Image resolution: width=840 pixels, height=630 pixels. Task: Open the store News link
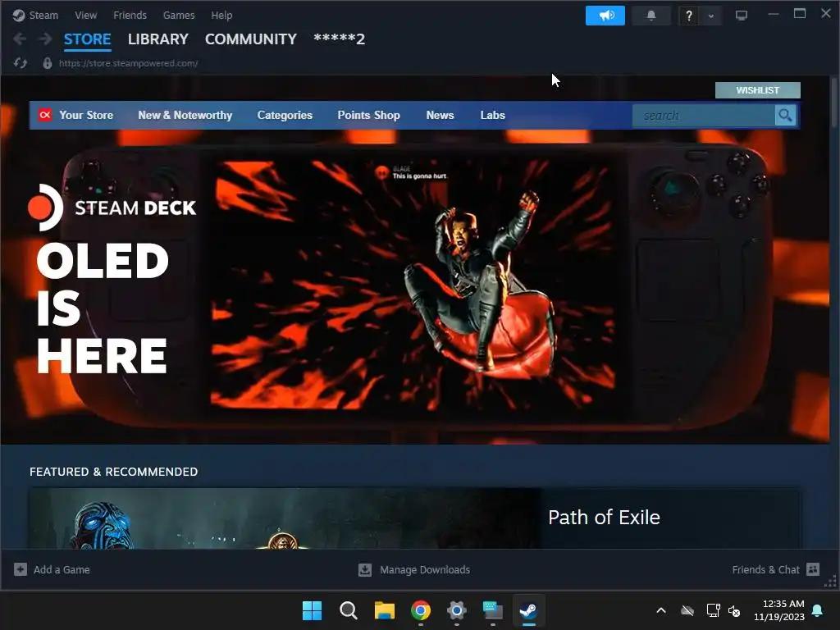click(440, 115)
